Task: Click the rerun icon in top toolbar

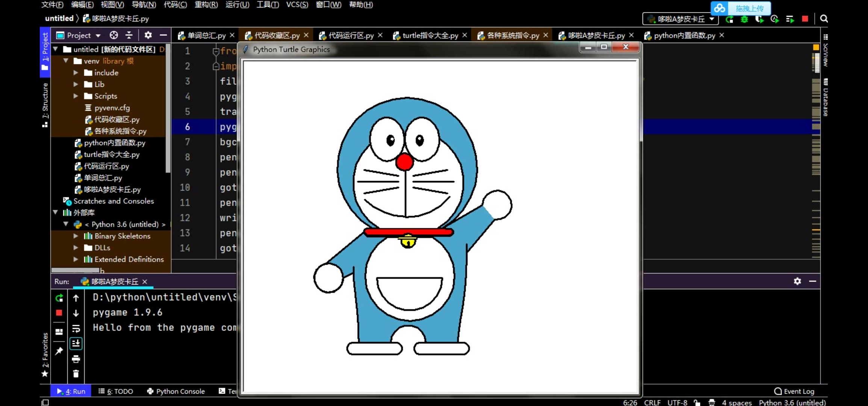Action: coord(729,19)
